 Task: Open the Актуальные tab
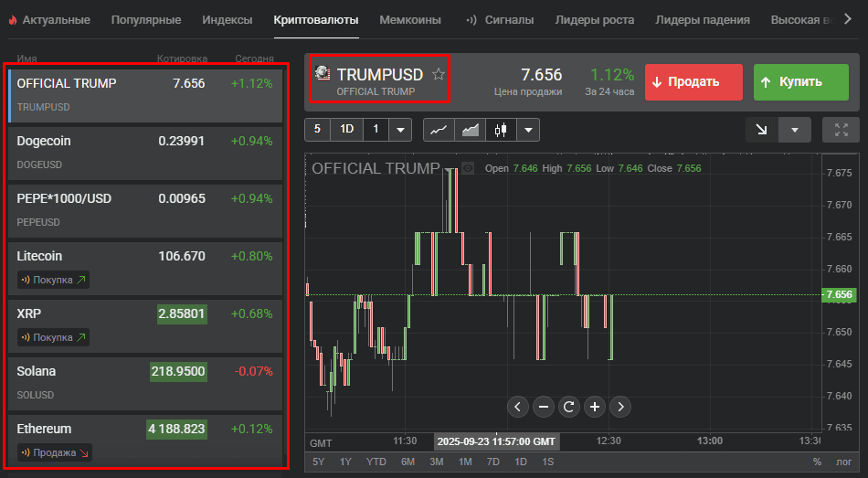pyautogui.click(x=56, y=20)
